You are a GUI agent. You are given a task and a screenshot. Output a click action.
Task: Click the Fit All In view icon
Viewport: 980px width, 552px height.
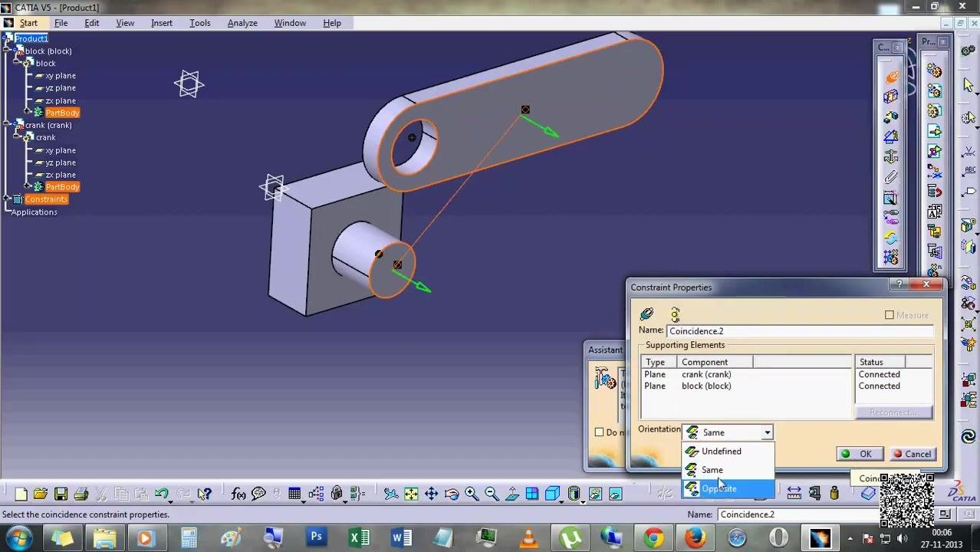point(411,494)
